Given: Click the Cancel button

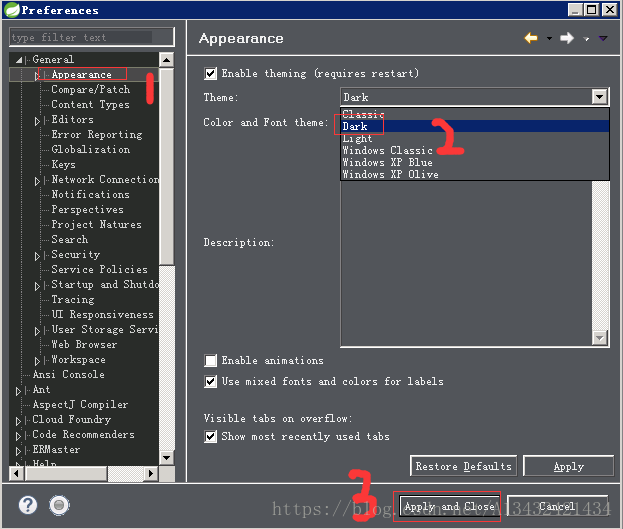Looking at the screenshot, I should pyautogui.click(x=557, y=506).
